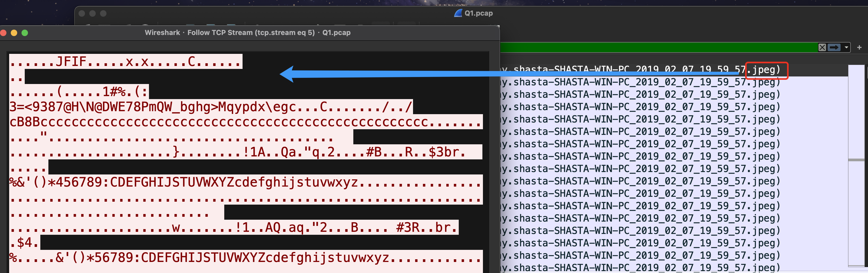
Task: Add a filter button with the plus icon
Action: (x=859, y=48)
